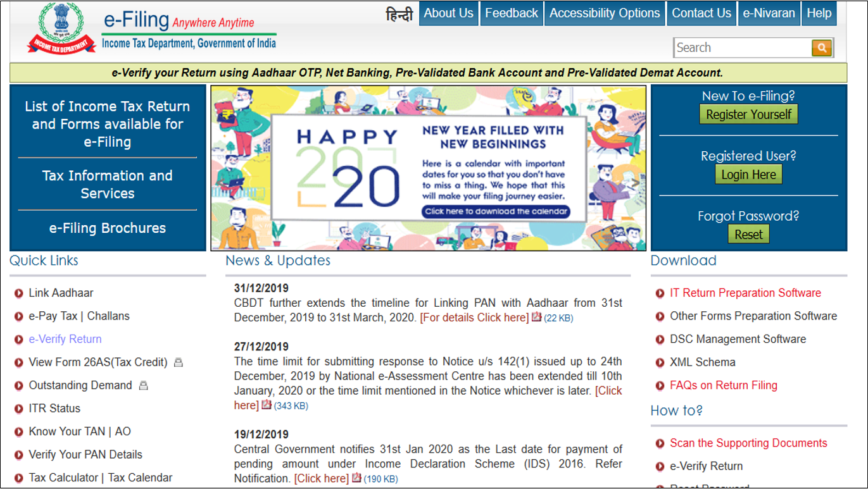Open FAQs on Return Filing

pos(724,385)
